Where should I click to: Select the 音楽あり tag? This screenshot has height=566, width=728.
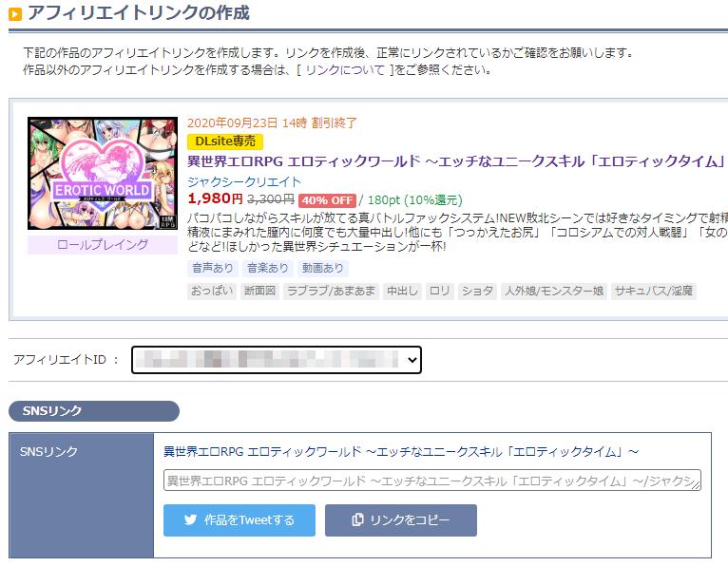click(267, 268)
